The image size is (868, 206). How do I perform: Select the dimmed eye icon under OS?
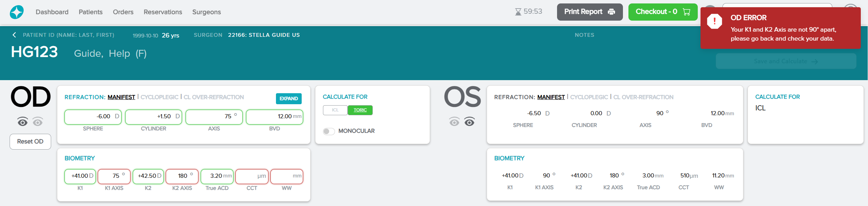coord(454,122)
